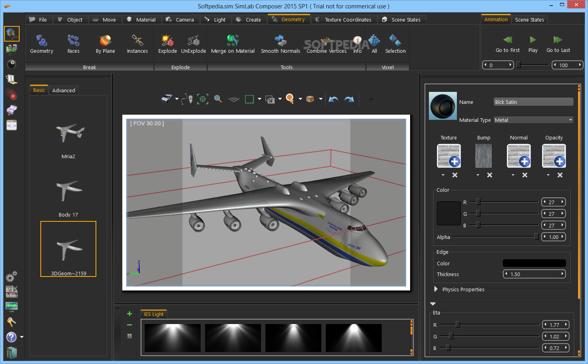Click the script editor sidebar icon

(x=12, y=125)
